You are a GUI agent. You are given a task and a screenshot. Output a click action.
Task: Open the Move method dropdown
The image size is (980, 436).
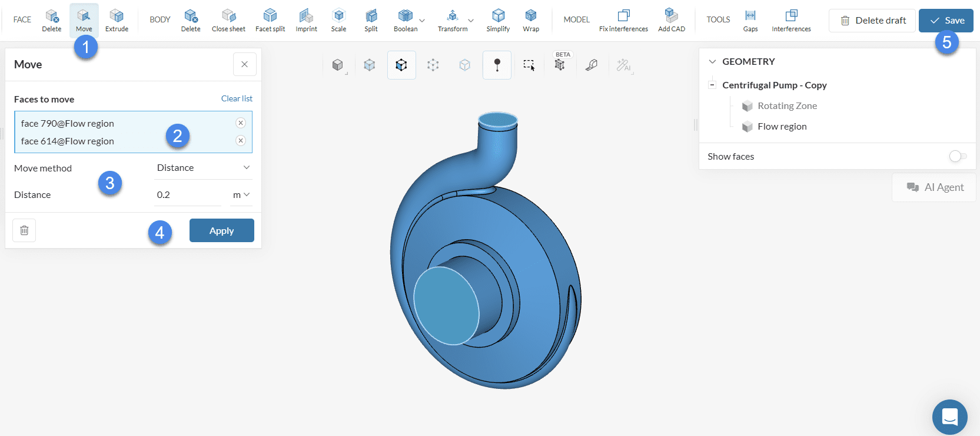(x=203, y=168)
